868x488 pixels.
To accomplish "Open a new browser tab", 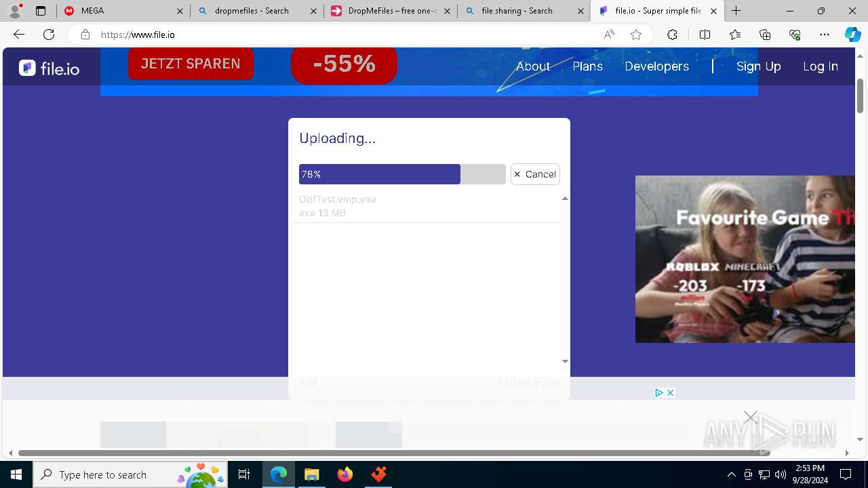I will 736,11.
